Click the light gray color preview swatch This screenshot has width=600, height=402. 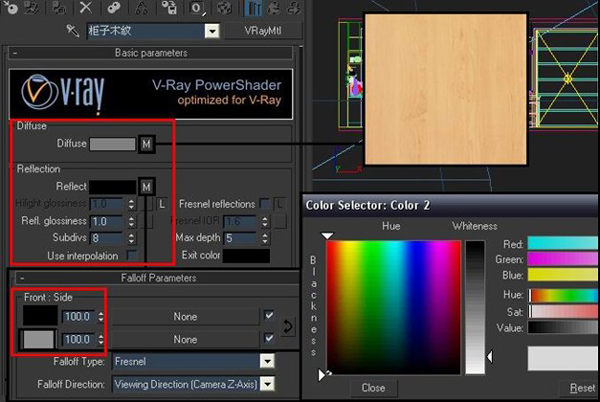click(562, 358)
